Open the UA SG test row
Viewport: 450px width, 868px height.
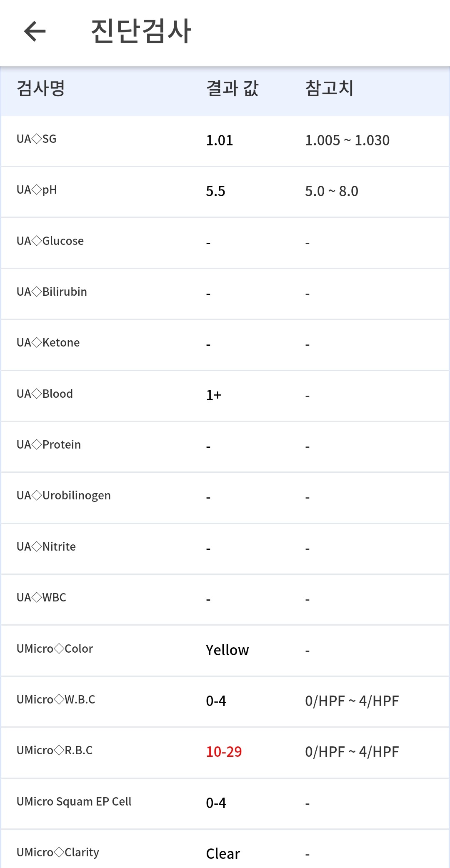tap(225, 141)
